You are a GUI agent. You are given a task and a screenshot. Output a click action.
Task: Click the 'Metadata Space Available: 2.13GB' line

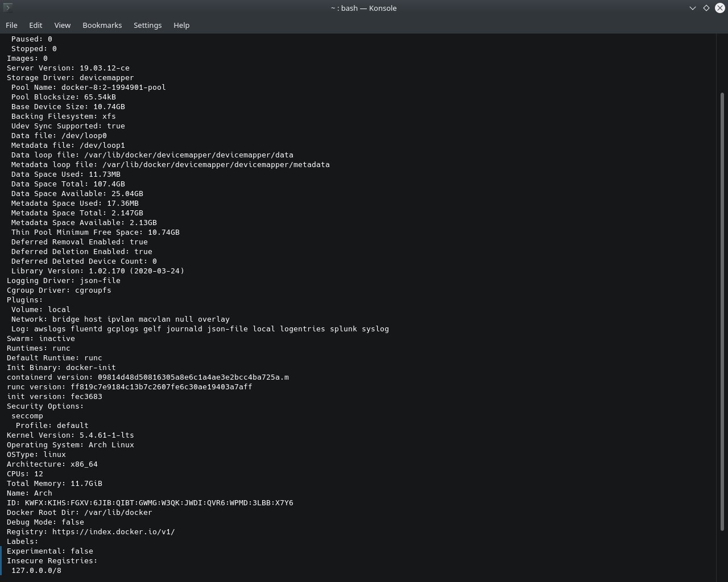click(84, 223)
